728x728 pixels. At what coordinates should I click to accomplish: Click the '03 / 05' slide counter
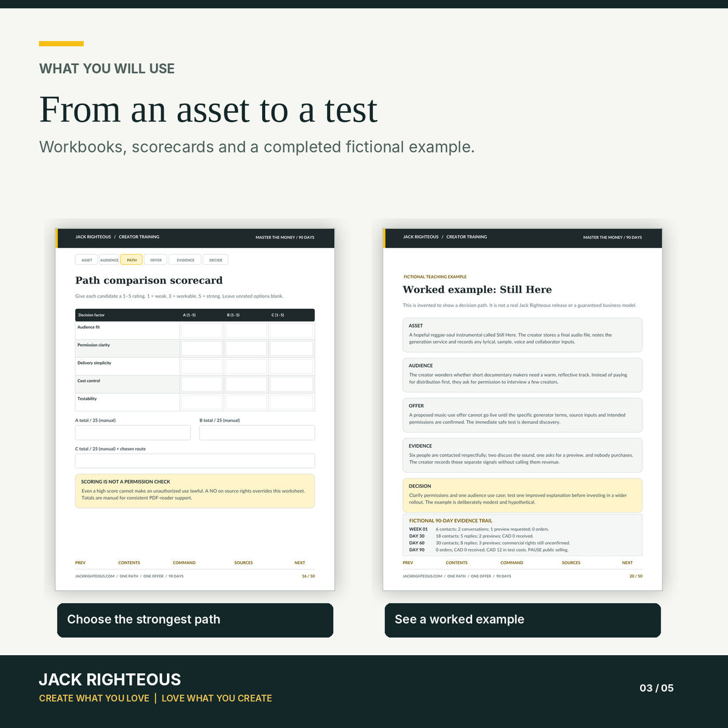click(x=656, y=688)
